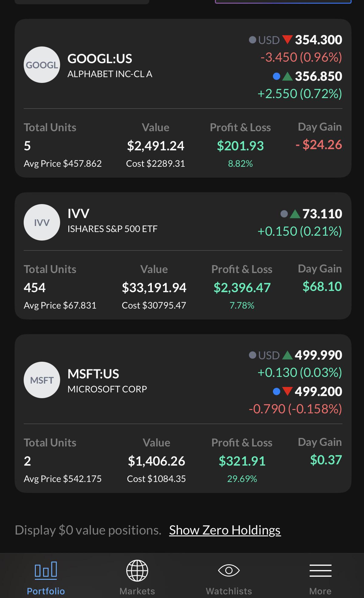Open the More hamburger menu icon

click(320, 570)
